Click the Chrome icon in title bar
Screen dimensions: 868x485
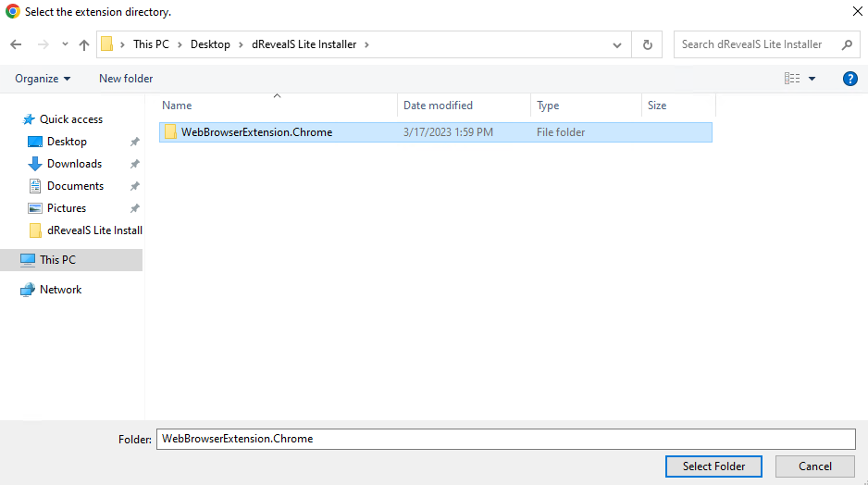click(x=12, y=11)
